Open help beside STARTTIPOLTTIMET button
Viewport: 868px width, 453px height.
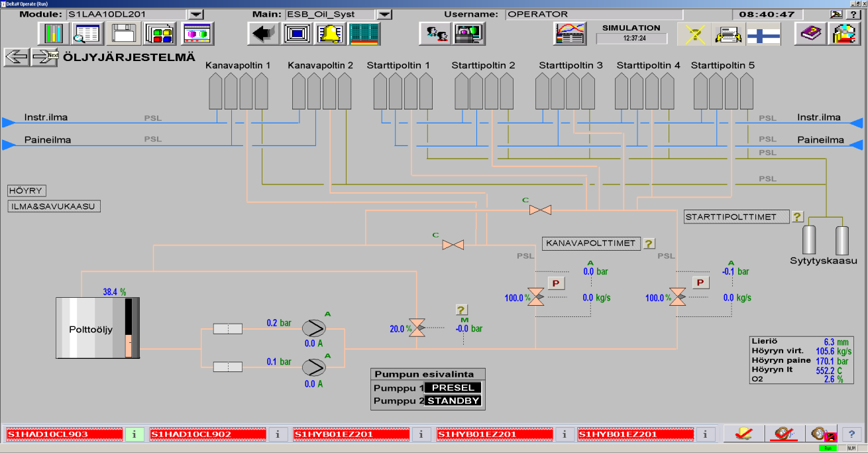coord(797,217)
